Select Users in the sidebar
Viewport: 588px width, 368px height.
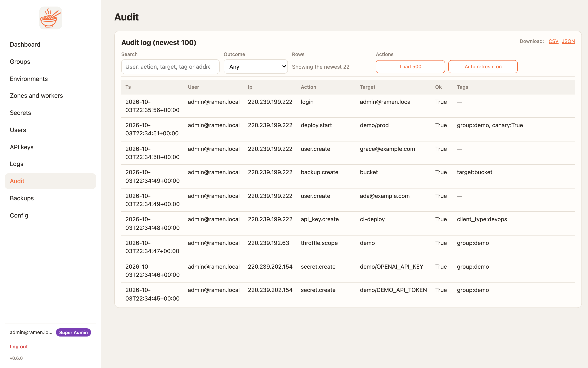click(18, 130)
